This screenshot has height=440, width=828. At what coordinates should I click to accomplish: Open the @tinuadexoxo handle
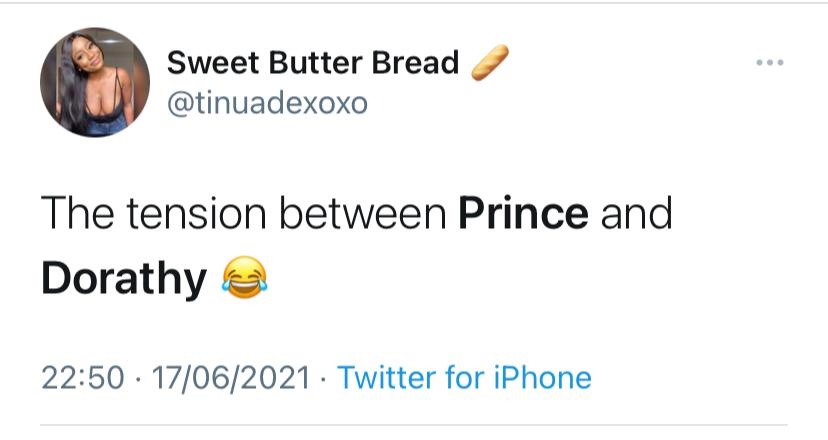(267, 104)
